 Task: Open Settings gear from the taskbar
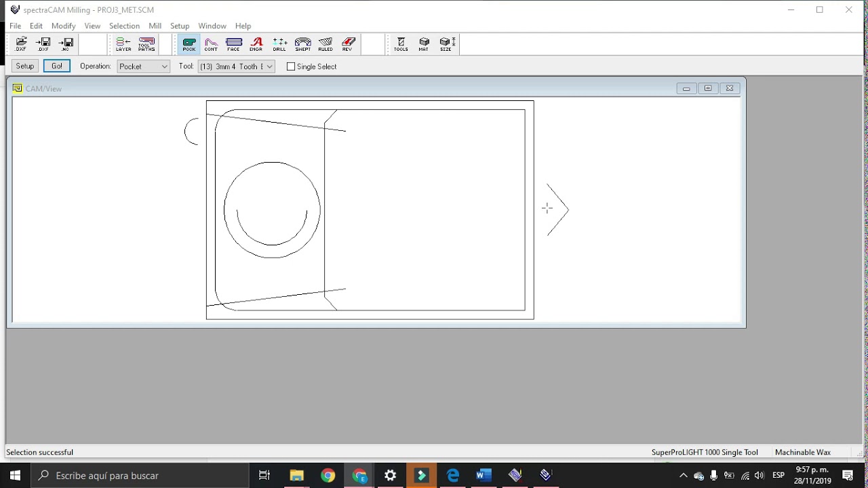click(391, 476)
